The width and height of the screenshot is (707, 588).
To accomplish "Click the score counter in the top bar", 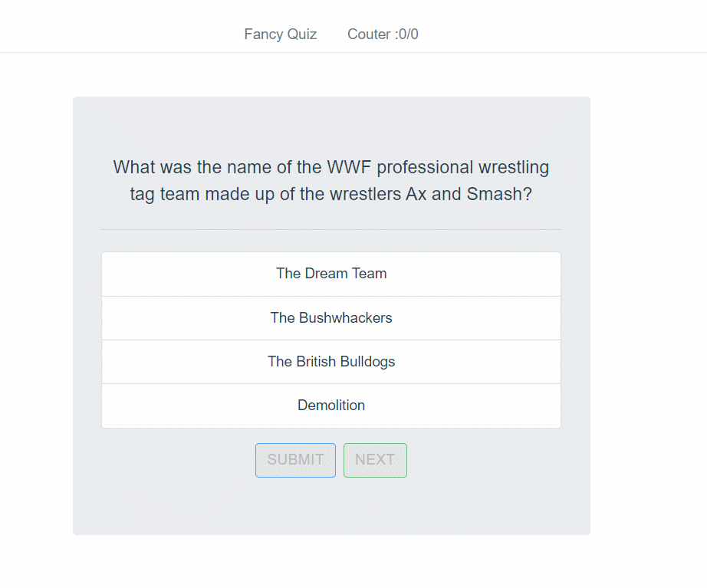I will point(383,34).
